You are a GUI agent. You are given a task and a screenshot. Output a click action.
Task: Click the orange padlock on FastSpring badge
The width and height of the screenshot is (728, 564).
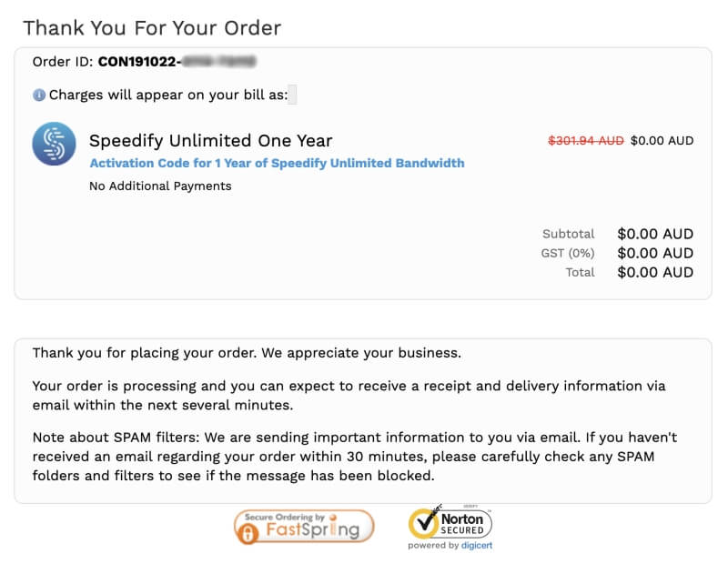tap(248, 533)
